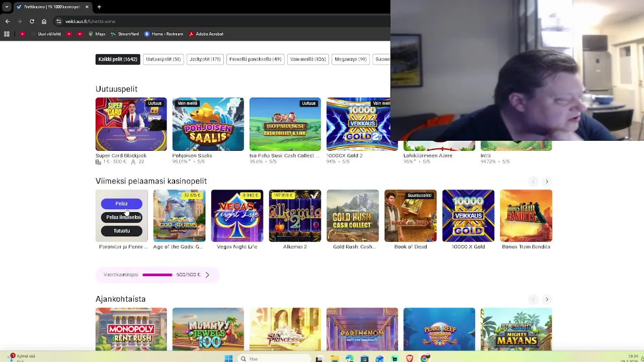
Task: Click the Pelaa ilmaiseksi button
Action: click(121, 217)
